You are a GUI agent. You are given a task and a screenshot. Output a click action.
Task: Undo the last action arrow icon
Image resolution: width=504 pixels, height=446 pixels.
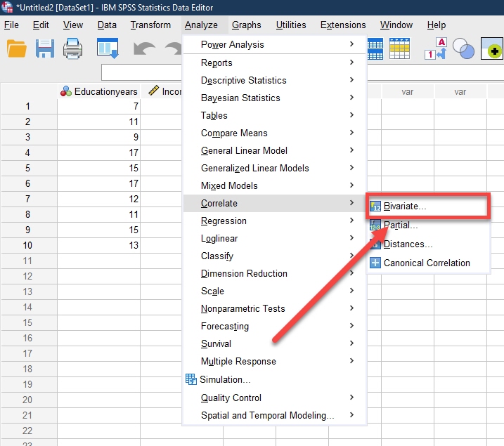coord(144,48)
